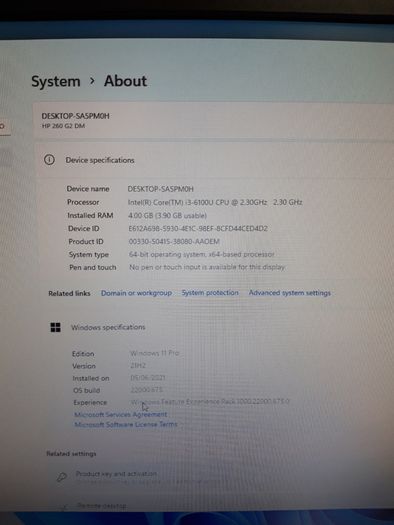Click the System type label
The height and width of the screenshot is (525, 394).
coord(89,255)
